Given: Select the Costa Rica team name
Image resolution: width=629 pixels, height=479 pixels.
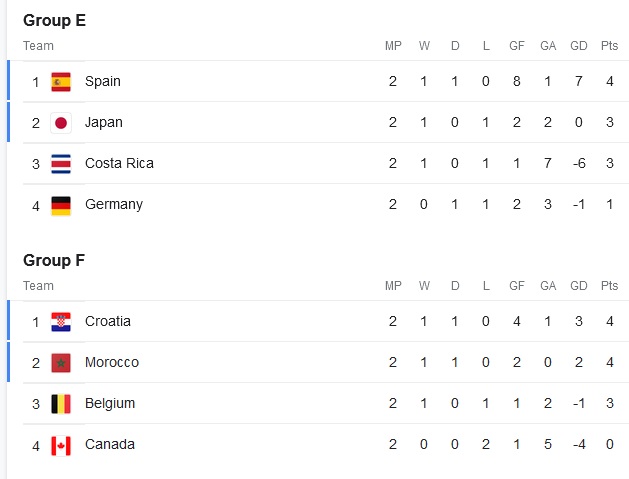Looking at the screenshot, I should point(119,163).
